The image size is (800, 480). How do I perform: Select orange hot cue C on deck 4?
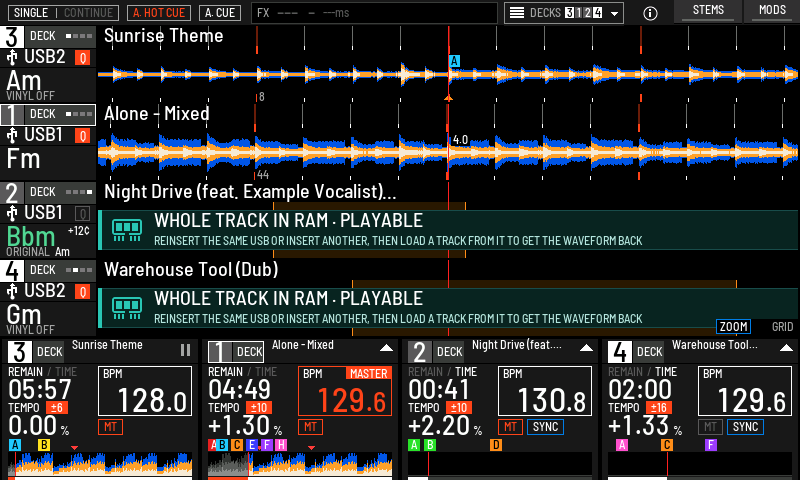[x=666, y=445]
